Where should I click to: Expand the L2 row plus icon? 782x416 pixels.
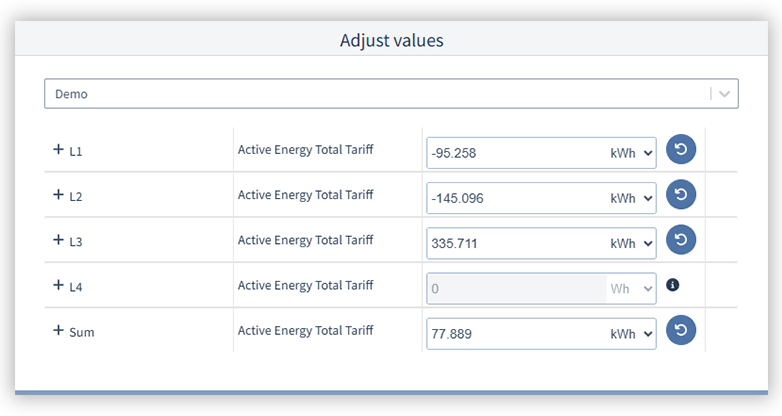58,195
